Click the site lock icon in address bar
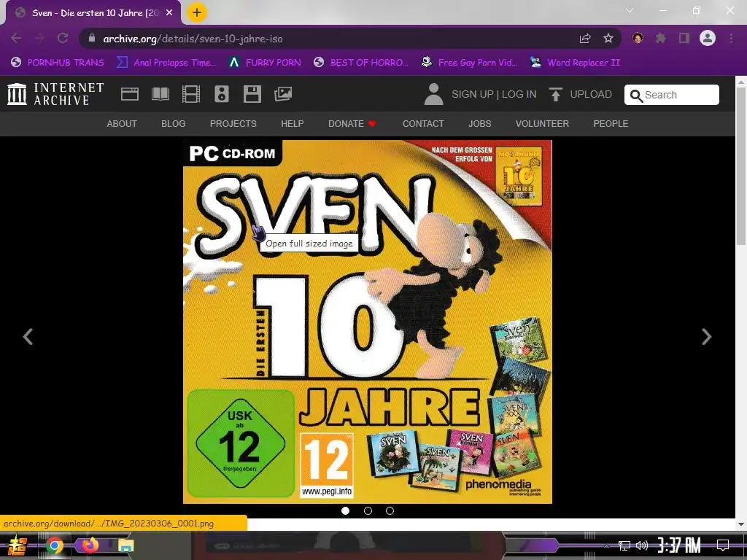This screenshot has height=560, width=747. (92, 38)
